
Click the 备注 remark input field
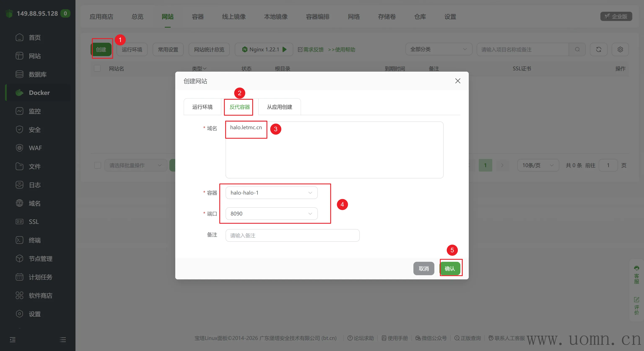click(292, 236)
